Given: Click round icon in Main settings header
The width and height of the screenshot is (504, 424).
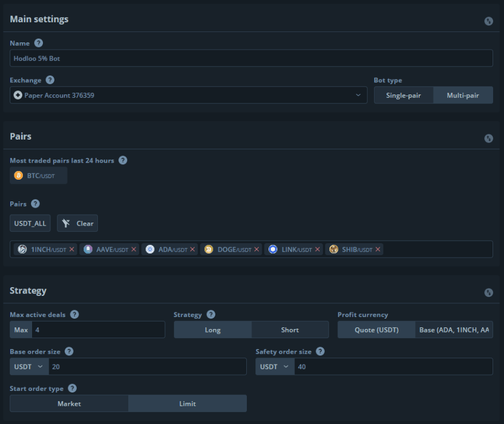Looking at the screenshot, I should (489, 21).
